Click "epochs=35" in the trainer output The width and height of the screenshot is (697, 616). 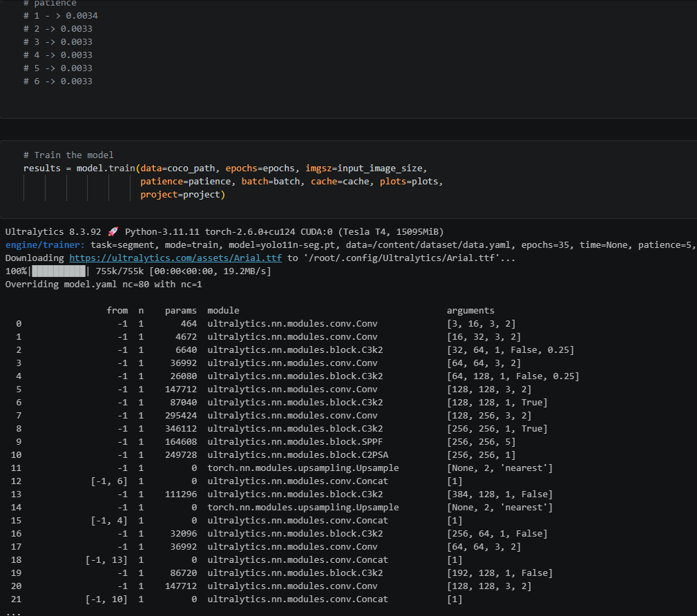click(545, 245)
